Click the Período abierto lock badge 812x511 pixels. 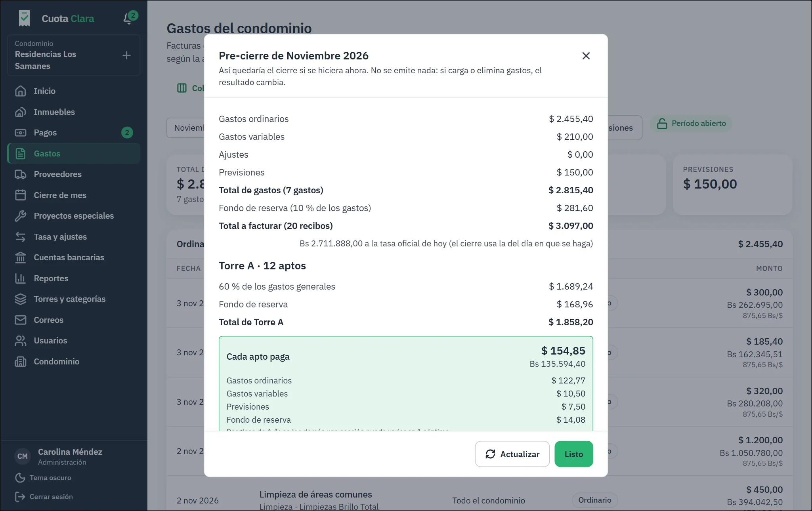pos(691,123)
